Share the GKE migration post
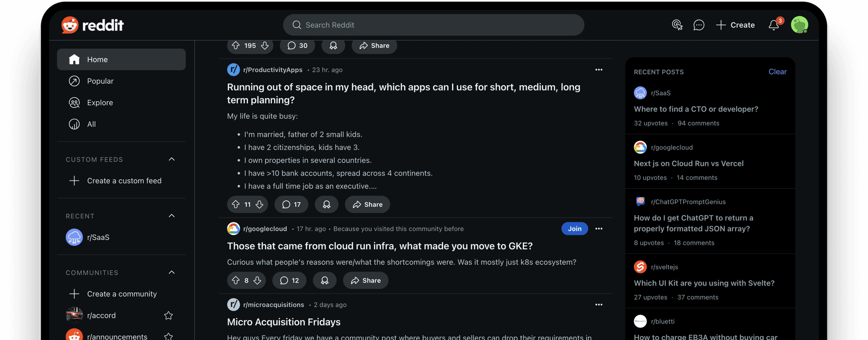 [x=365, y=280]
